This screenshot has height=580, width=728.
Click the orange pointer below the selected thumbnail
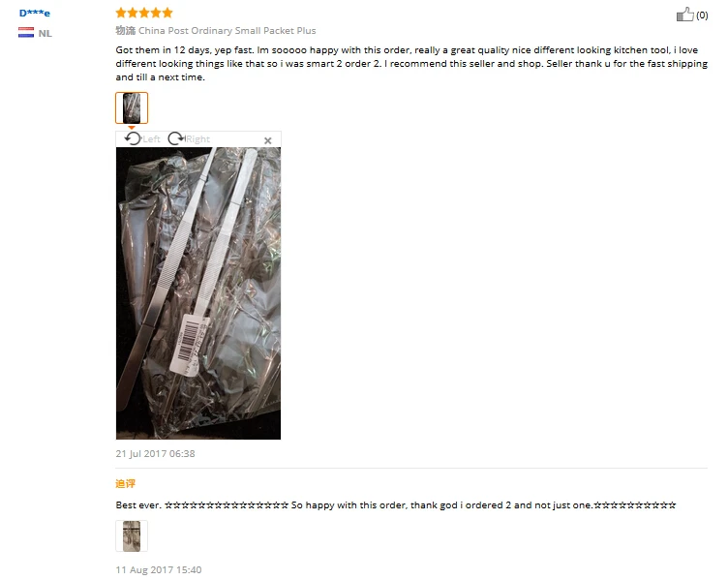pyautogui.click(x=132, y=127)
